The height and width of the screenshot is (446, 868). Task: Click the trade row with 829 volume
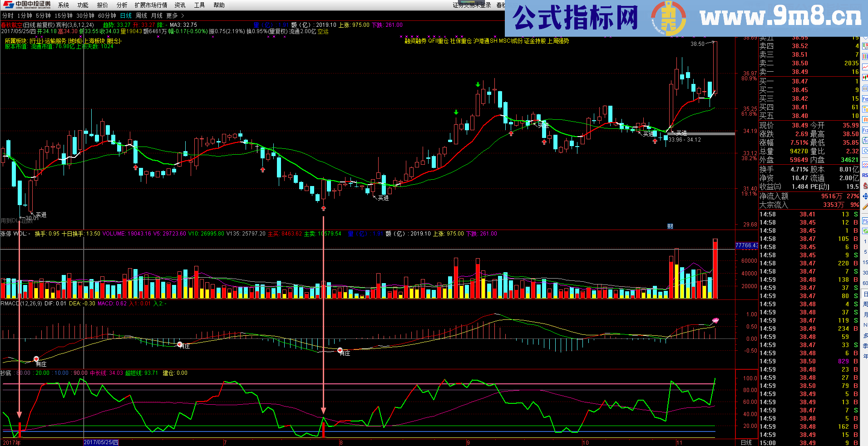coord(809,361)
